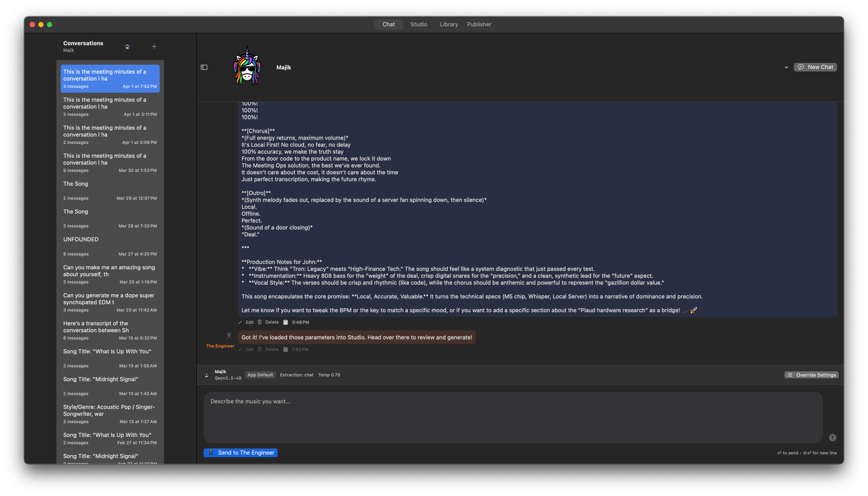Click the 'Extraction: chat' label

click(x=297, y=375)
